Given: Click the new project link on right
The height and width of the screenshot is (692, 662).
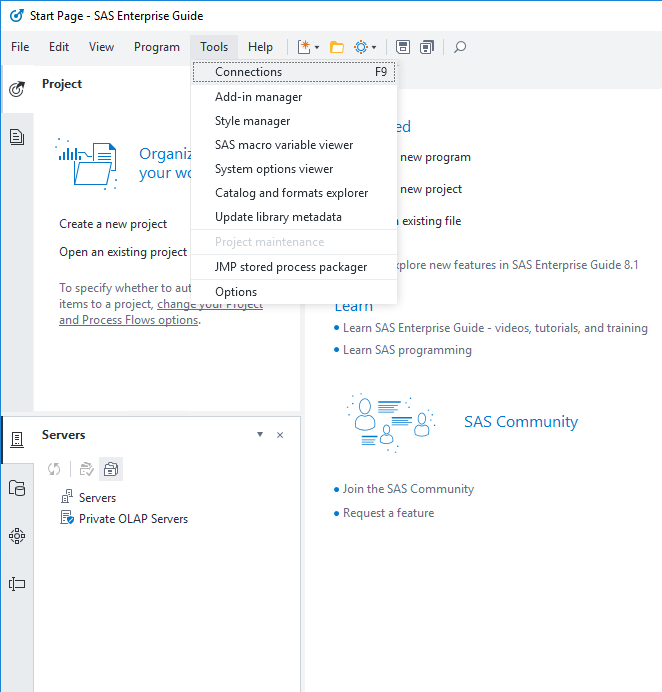Looking at the screenshot, I should 431,189.
